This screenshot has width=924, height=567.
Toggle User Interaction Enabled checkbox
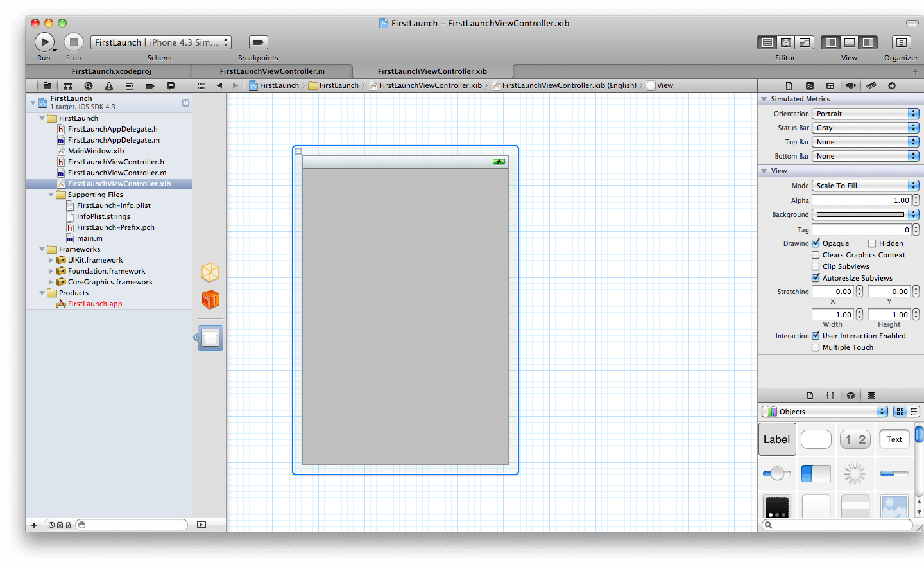click(x=816, y=336)
